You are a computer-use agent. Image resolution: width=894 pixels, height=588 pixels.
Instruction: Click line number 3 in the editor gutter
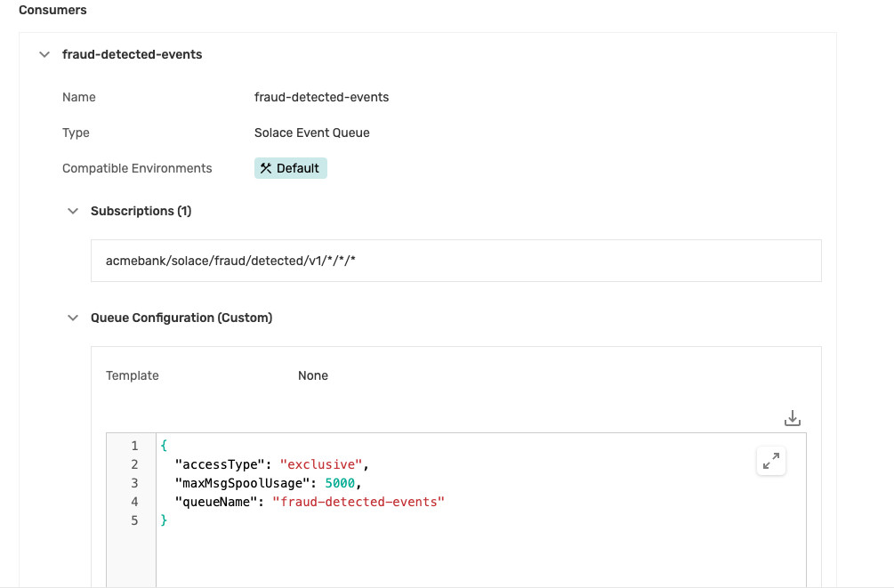click(133, 483)
